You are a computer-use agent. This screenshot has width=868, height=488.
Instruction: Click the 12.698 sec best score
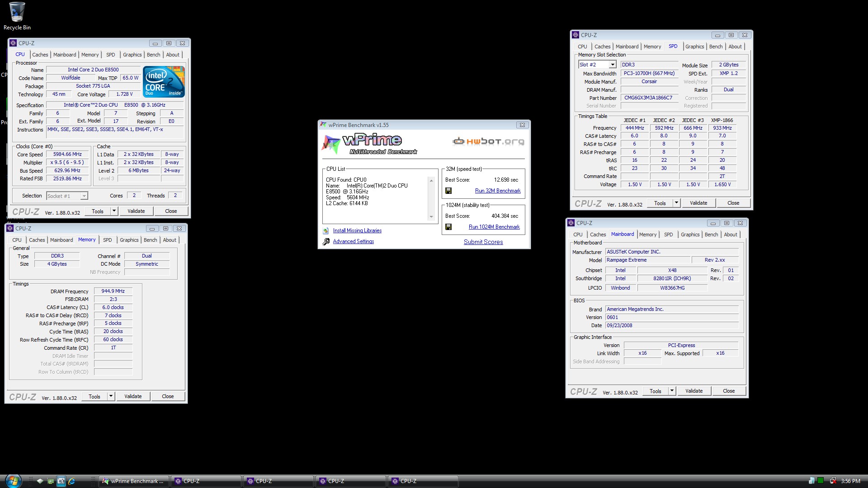pyautogui.click(x=506, y=180)
